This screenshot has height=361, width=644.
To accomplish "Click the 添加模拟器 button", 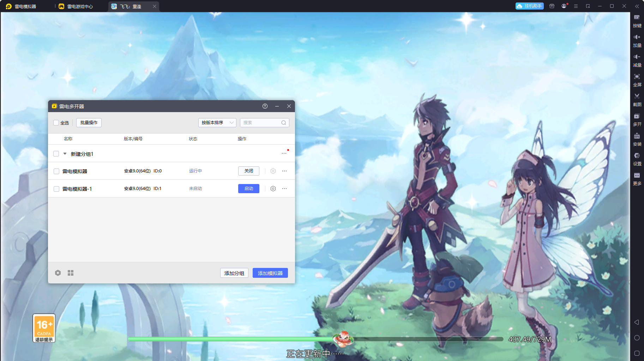I will (x=270, y=273).
